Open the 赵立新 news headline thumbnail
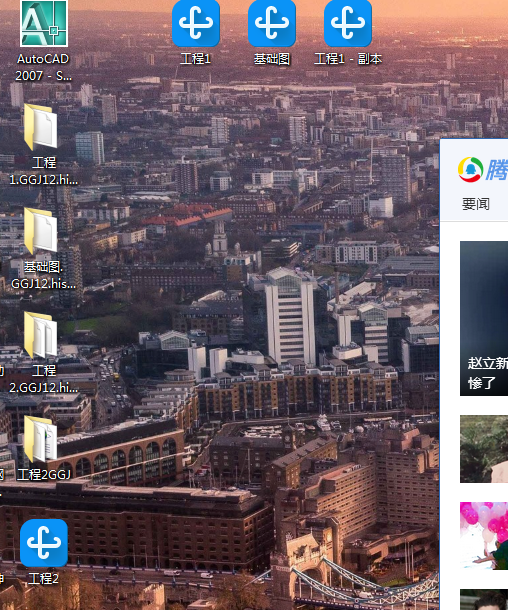Image resolution: width=508 pixels, height=610 pixels. tap(484, 318)
